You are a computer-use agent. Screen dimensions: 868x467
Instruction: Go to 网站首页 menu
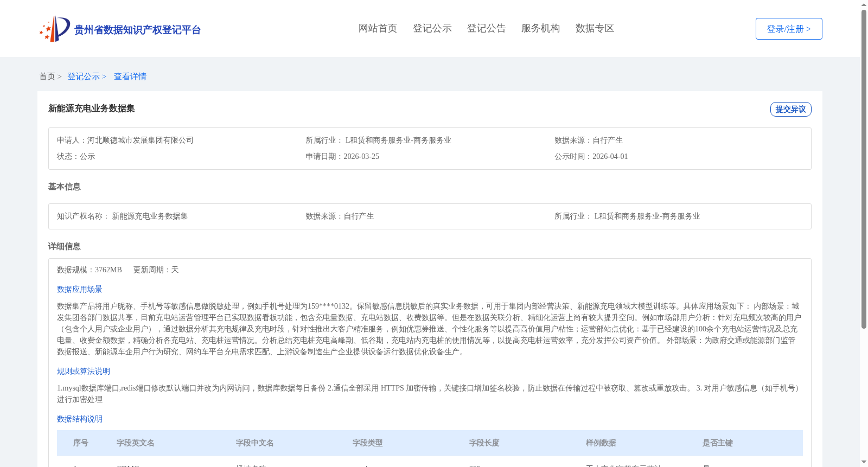[x=378, y=28]
